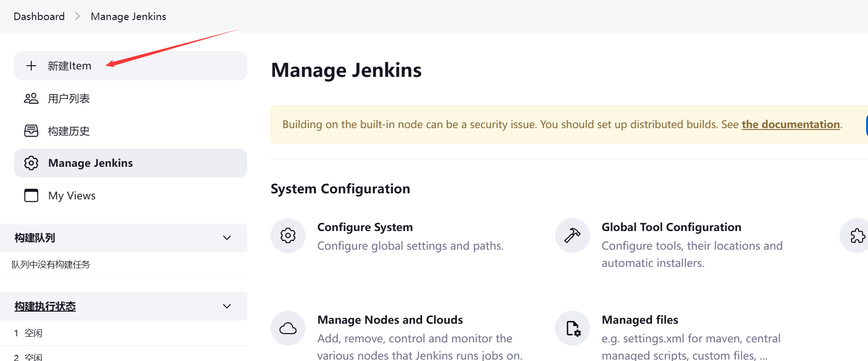Click the '队列中没有构建任务' text
Image resolution: width=868 pixels, height=361 pixels.
point(51,265)
